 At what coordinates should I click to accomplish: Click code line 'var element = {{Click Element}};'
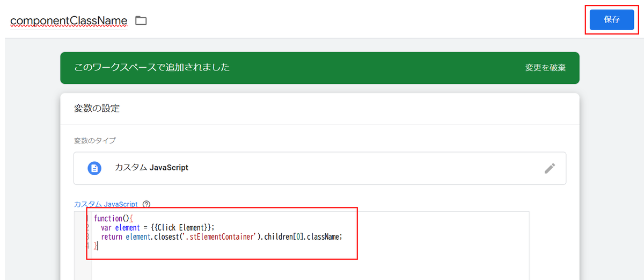[157, 227]
